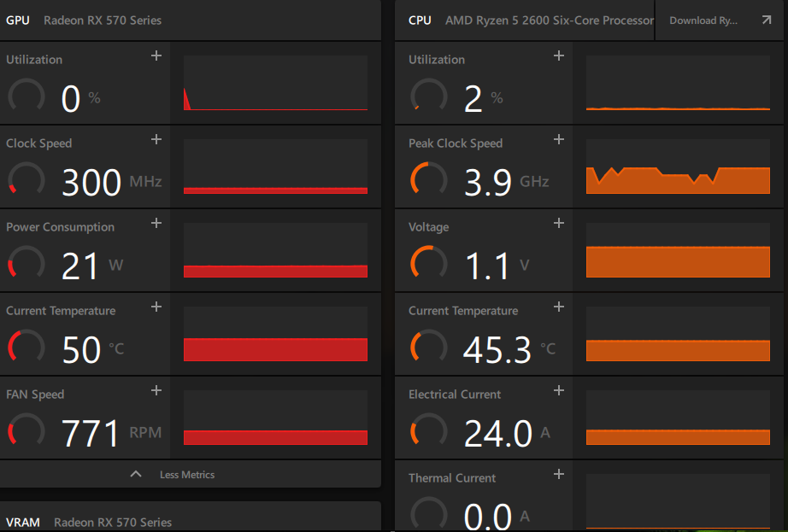
Task: Click the CPU Voltage gauge dial
Action: point(429,263)
